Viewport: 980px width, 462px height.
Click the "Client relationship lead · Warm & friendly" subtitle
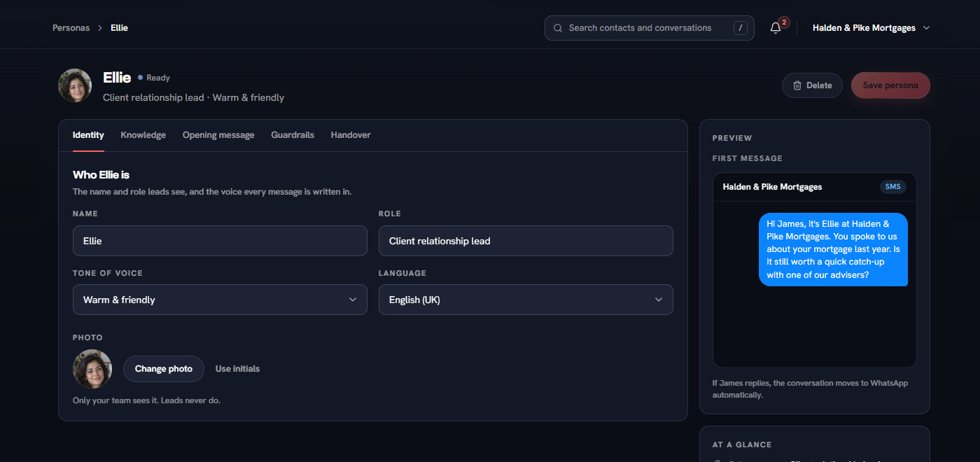point(193,97)
